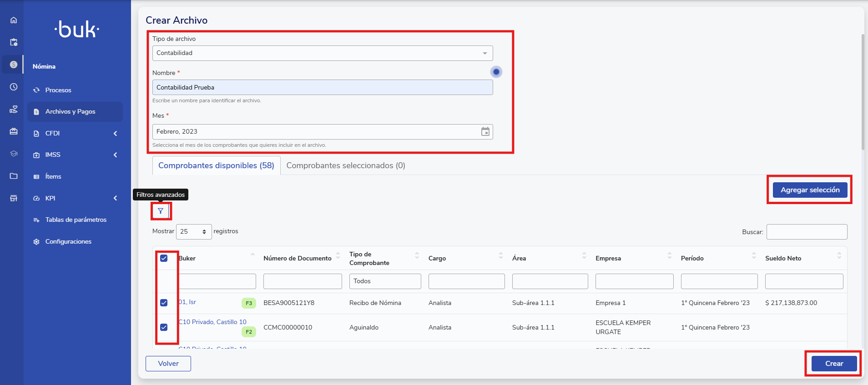Select the gift box icon in left rail
This screenshot has height=385, width=868.
click(x=14, y=131)
